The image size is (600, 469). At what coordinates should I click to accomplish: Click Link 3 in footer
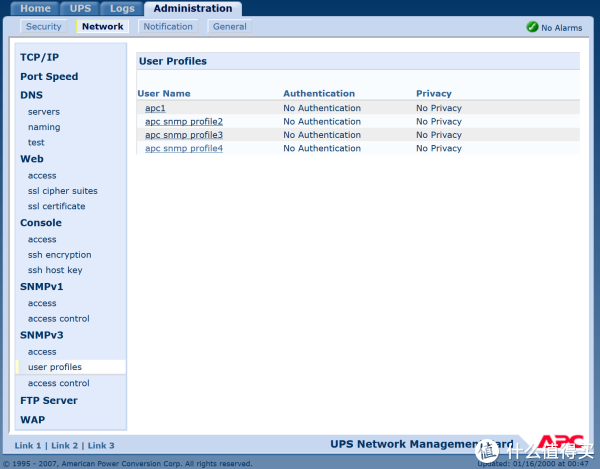coord(101,446)
